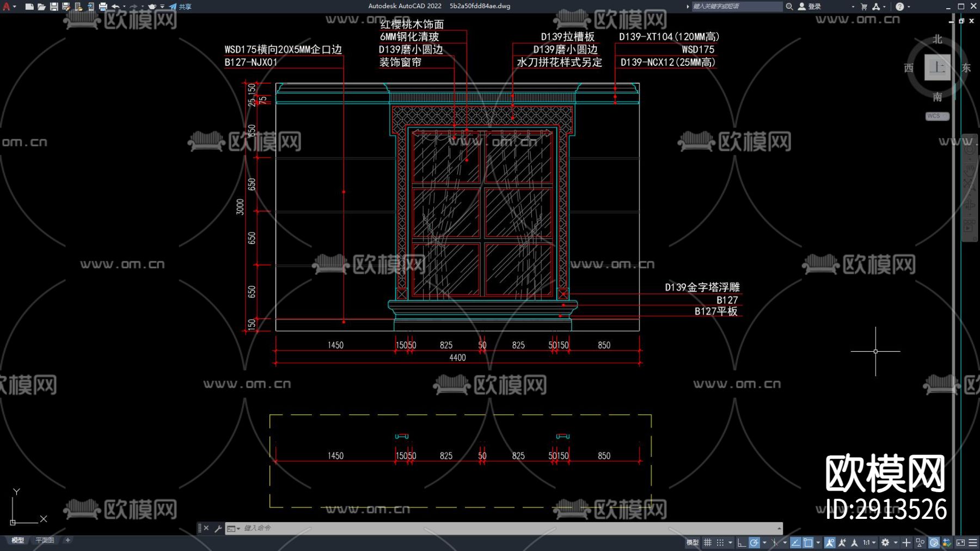Set annotation scale using the 1:1 control
980x551 pixels.
coord(868,542)
